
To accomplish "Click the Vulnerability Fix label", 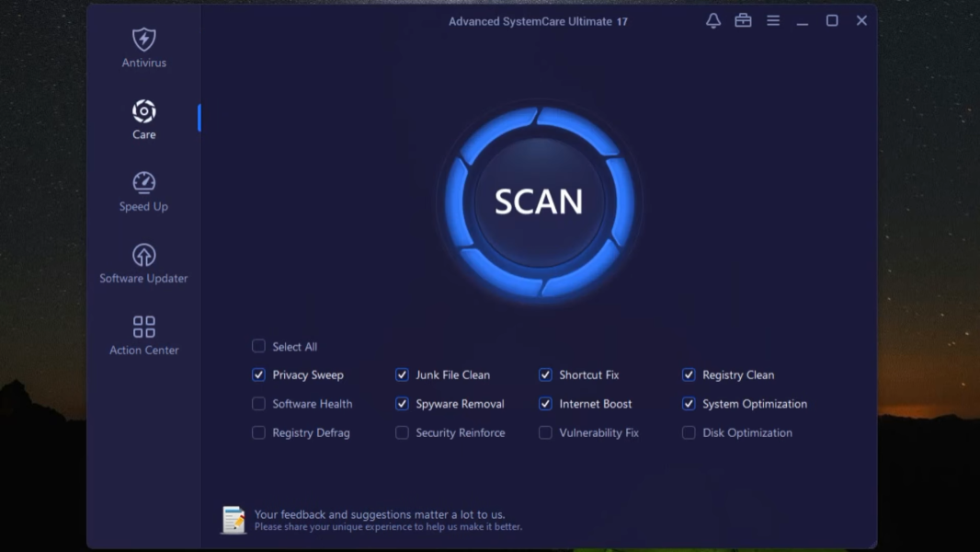I will coord(598,432).
